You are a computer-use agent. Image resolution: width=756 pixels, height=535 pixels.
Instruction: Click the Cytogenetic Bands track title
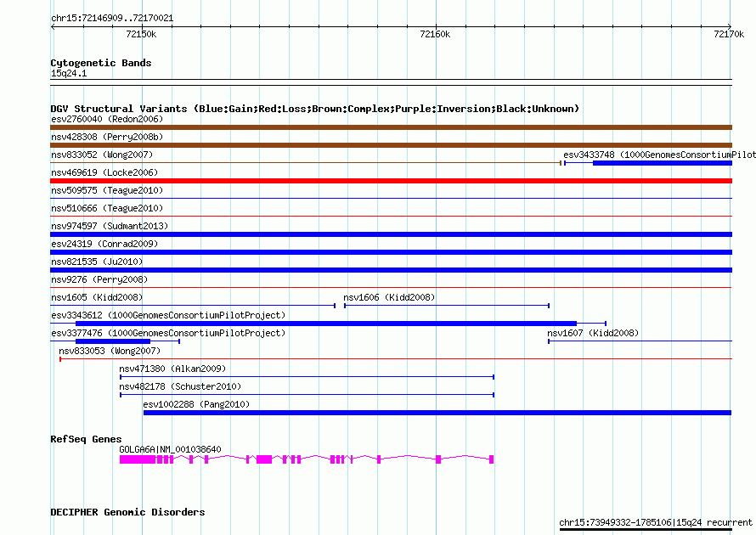(101, 63)
